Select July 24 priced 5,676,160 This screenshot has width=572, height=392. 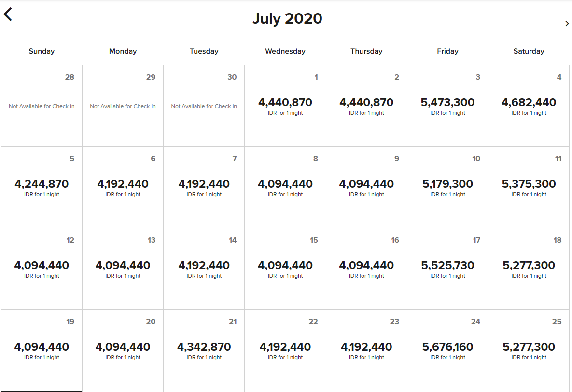(447, 351)
